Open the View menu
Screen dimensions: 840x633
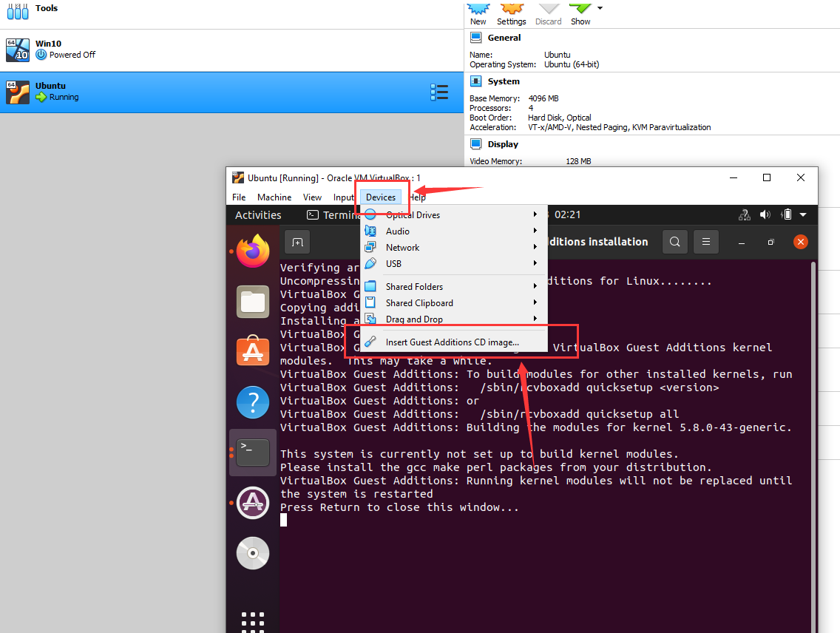tap(312, 197)
